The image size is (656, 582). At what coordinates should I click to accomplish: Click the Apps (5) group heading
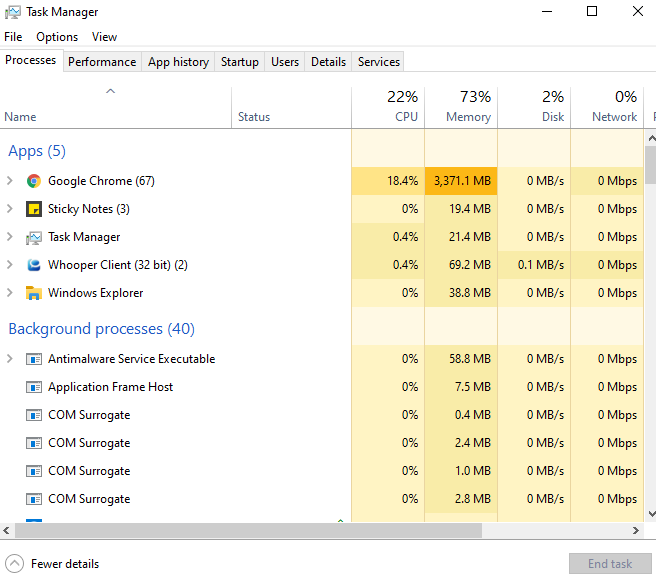[x=37, y=151]
